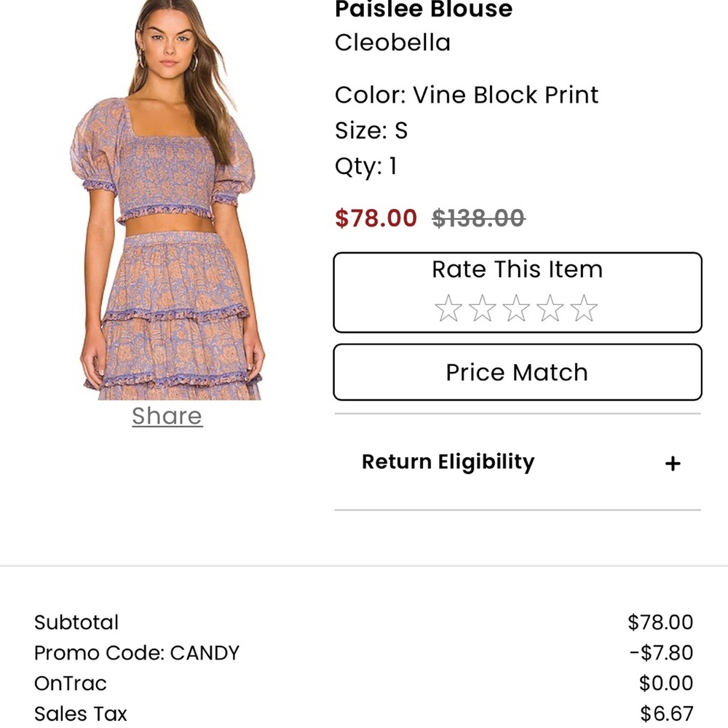728x728 pixels.
Task: Tap the Share link under photo
Action: [167, 416]
